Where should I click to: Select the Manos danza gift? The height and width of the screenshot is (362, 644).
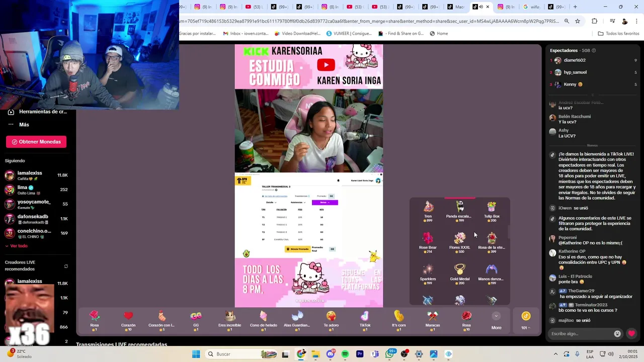(492, 275)
